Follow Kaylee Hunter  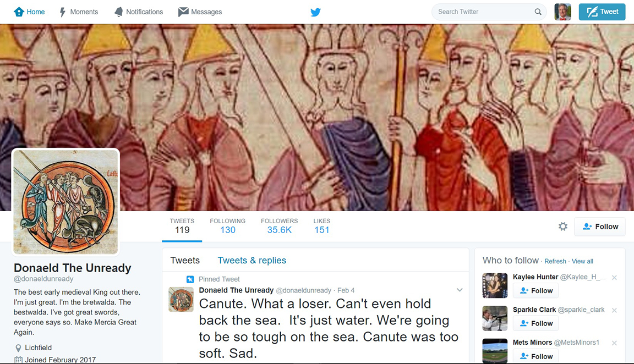536,290
